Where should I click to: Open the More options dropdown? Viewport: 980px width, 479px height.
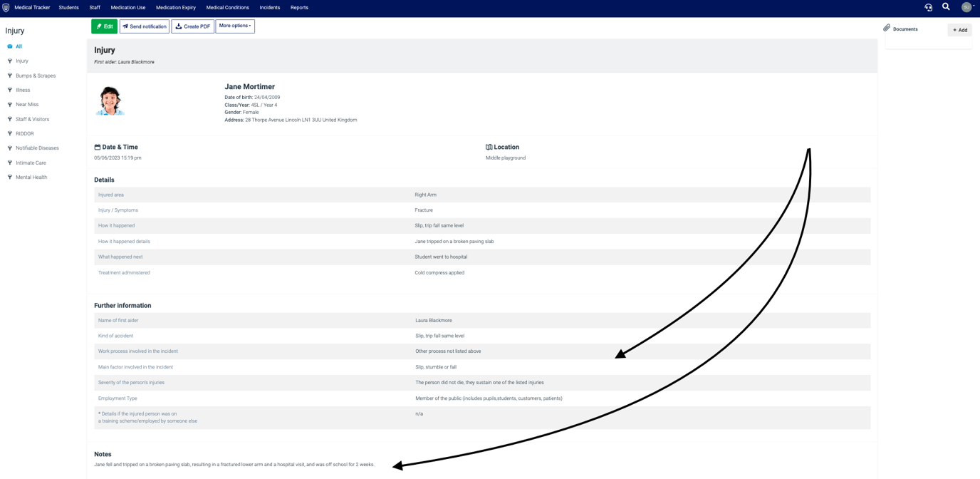[235, 26]
